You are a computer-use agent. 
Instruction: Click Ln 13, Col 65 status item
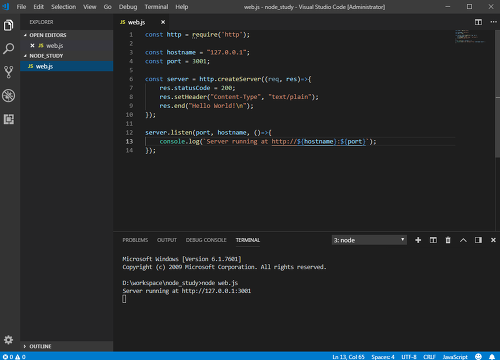click(x=349, y=357)
